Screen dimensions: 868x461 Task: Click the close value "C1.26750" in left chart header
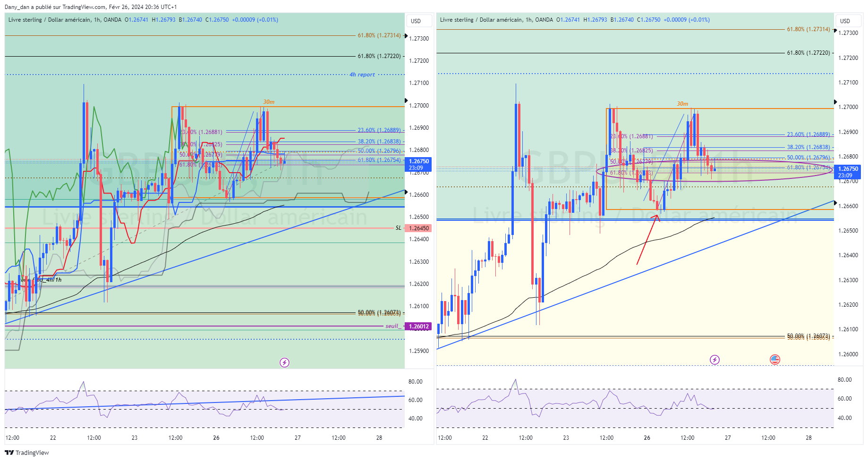tap(217, 20)
